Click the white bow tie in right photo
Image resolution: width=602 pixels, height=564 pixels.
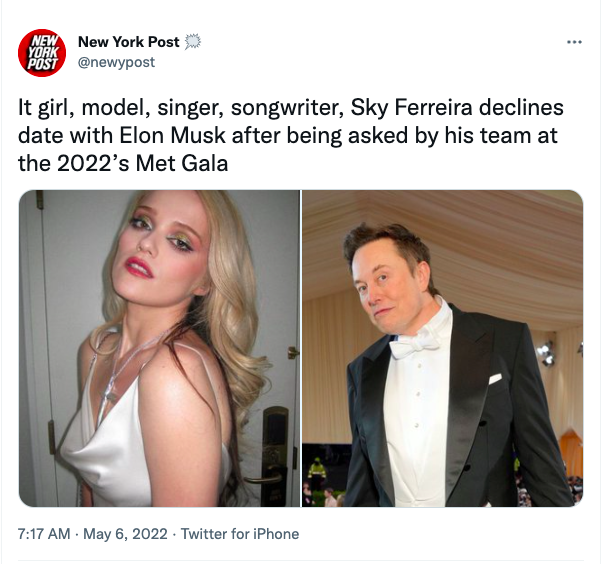point(414,345)
